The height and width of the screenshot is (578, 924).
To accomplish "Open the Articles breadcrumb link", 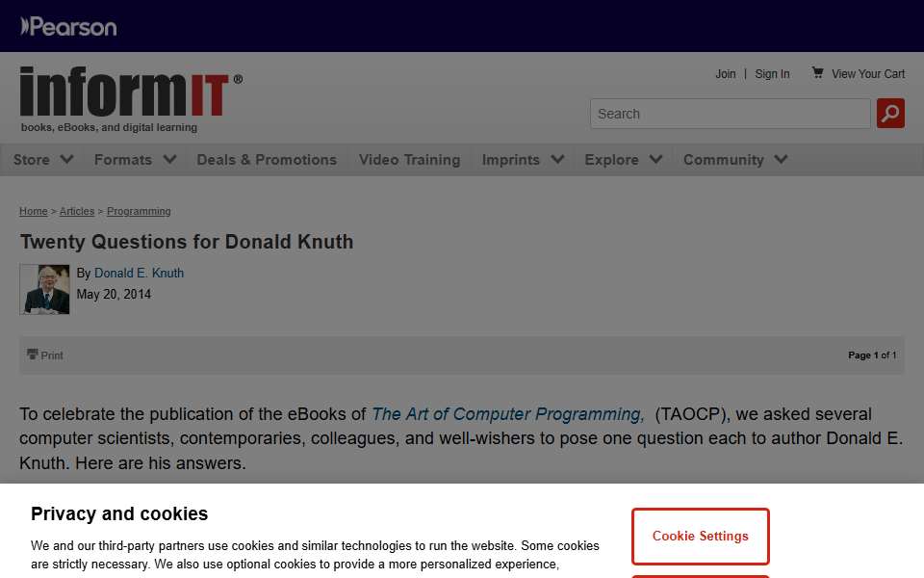I will point(77,211).
